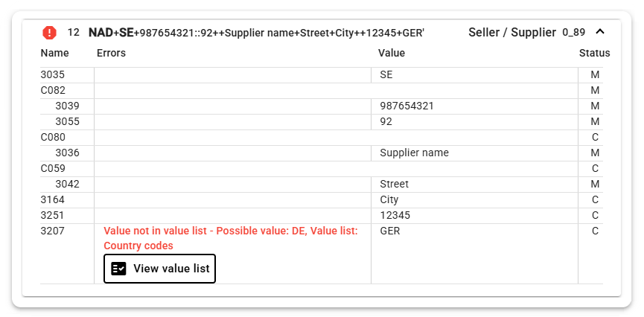Select the Street value in row 3042

395,184
